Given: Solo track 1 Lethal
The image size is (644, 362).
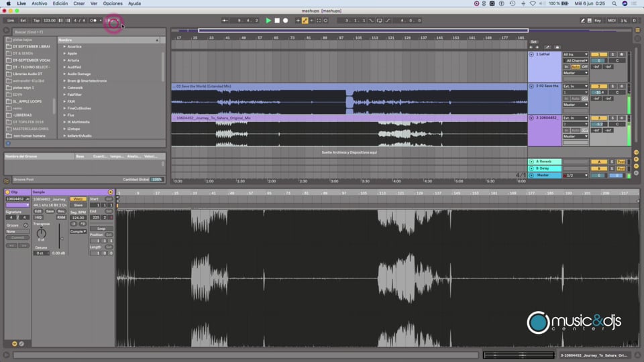Looking at the screenshot, I should click(612, 54).
